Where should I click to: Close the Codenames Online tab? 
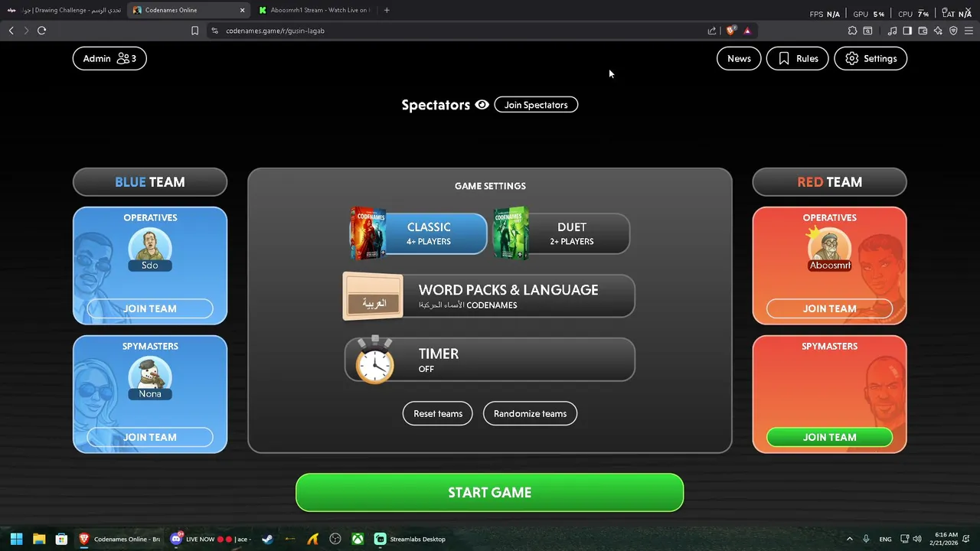click(243, 10)
